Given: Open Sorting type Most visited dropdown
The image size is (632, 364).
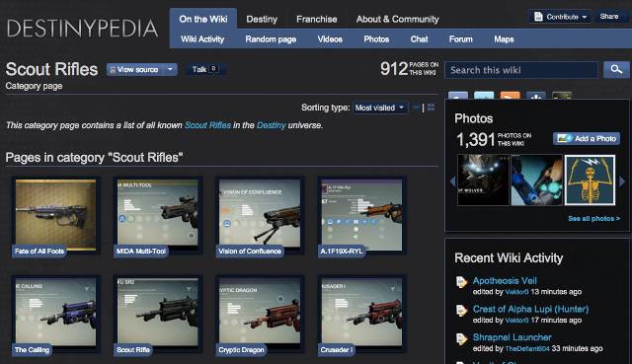Looking at the screenshot, I should pos(379,108).
